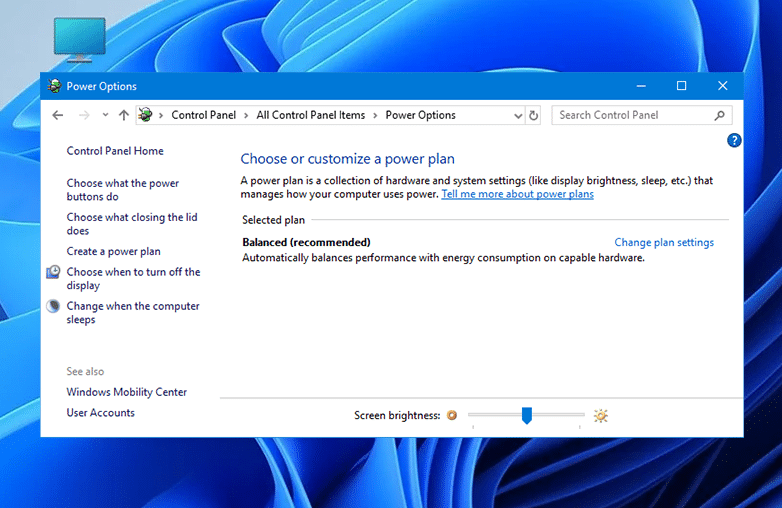Open User Accounts link
Viewport: 782px width, 508px height.
(101, 413)
